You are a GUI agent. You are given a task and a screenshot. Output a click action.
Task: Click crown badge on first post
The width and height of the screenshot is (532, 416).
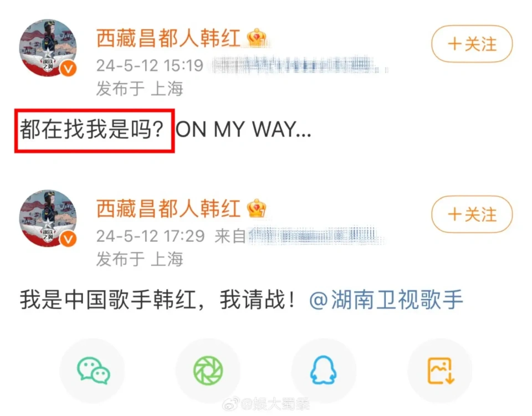coord(257,37)
